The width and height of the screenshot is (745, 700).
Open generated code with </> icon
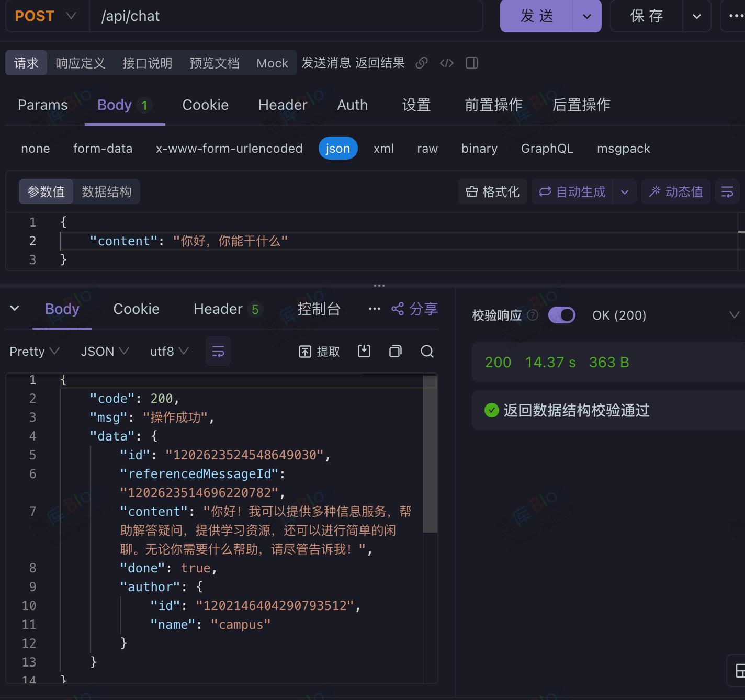pos(446,63)
